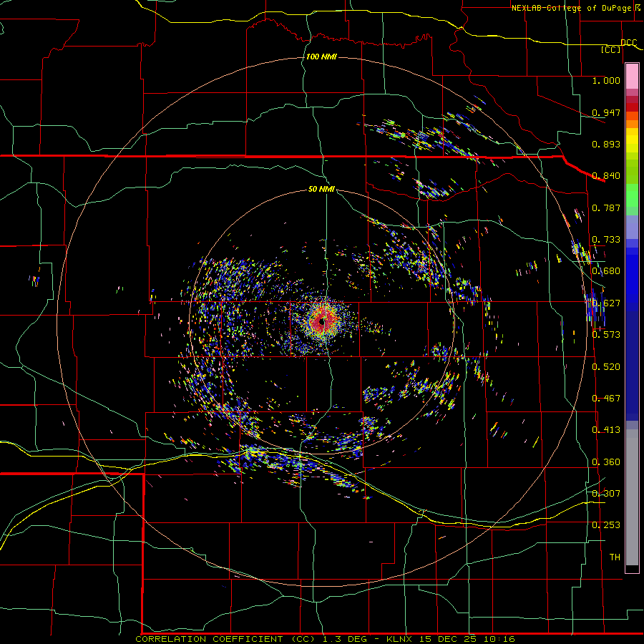Select the 0.627 legend value

pos(606,303)
